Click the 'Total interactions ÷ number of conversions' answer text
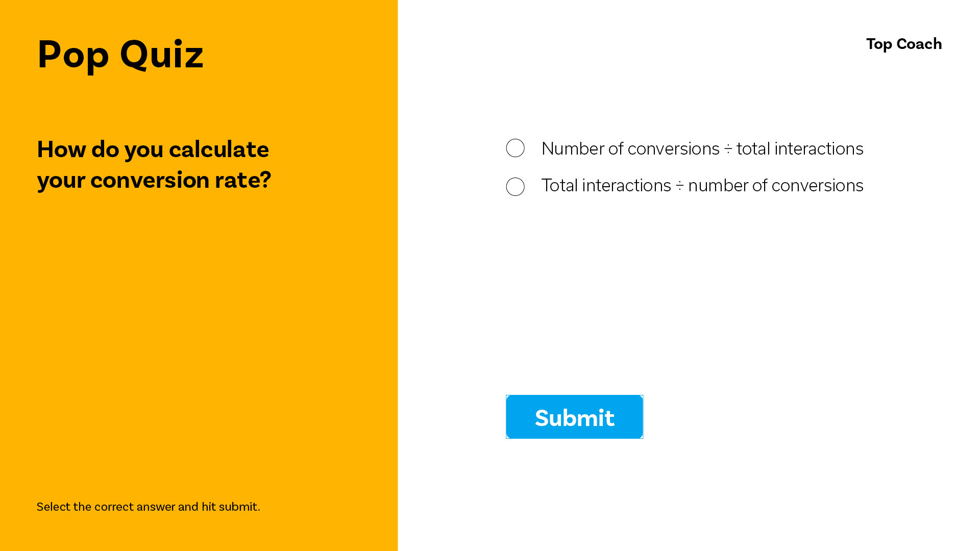The width and height of the screenshot is (980, 551). [x=702, y=185]
